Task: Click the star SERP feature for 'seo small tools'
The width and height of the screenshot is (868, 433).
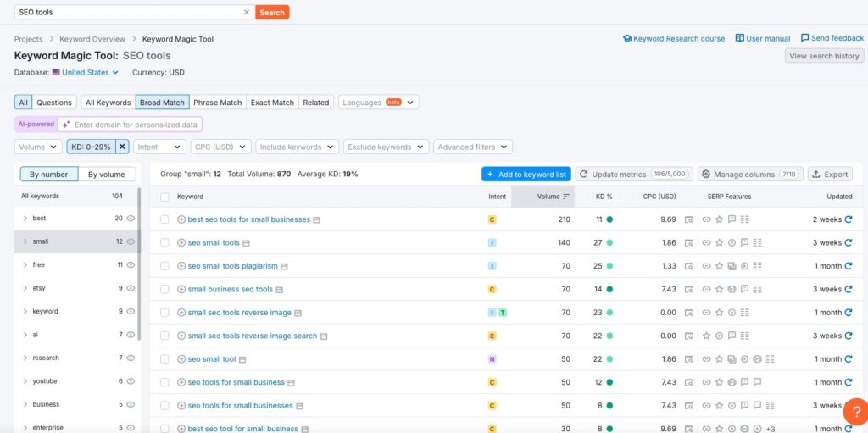Action: click(x=719, y=242)
